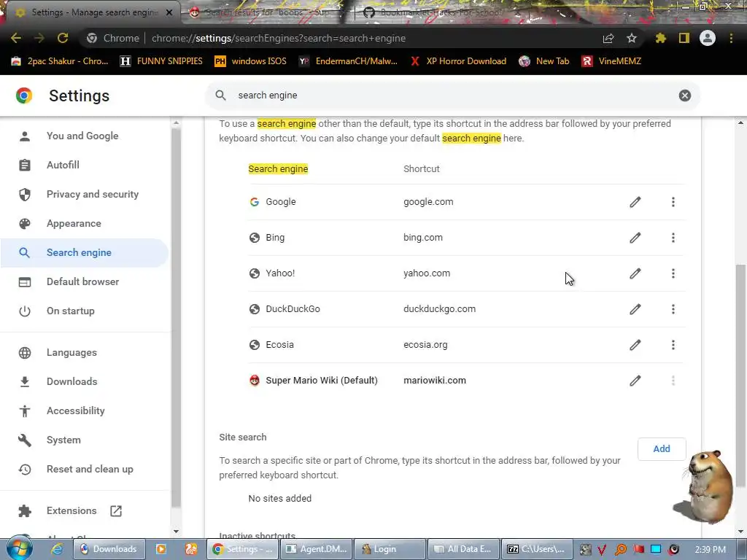Viewport: 747px width, 560px height.
Task: Open the Extensions puzzle icon in toolbar
Action: 660,38
